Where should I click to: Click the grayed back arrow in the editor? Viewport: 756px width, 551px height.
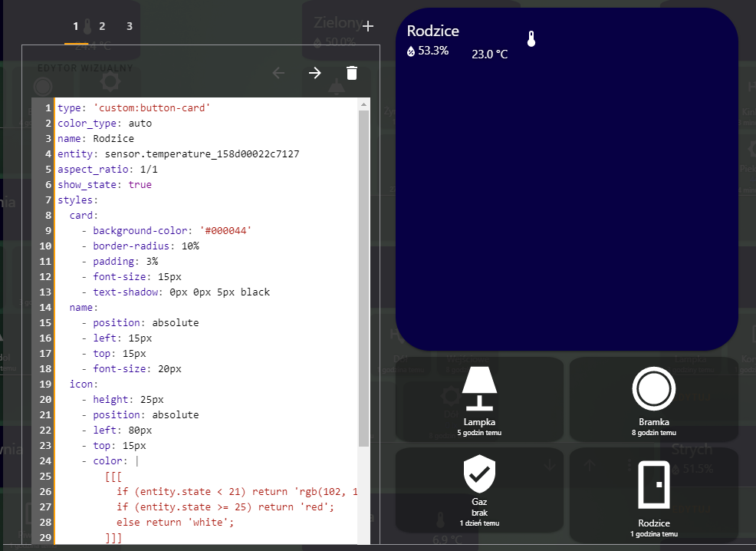(278, 73)
